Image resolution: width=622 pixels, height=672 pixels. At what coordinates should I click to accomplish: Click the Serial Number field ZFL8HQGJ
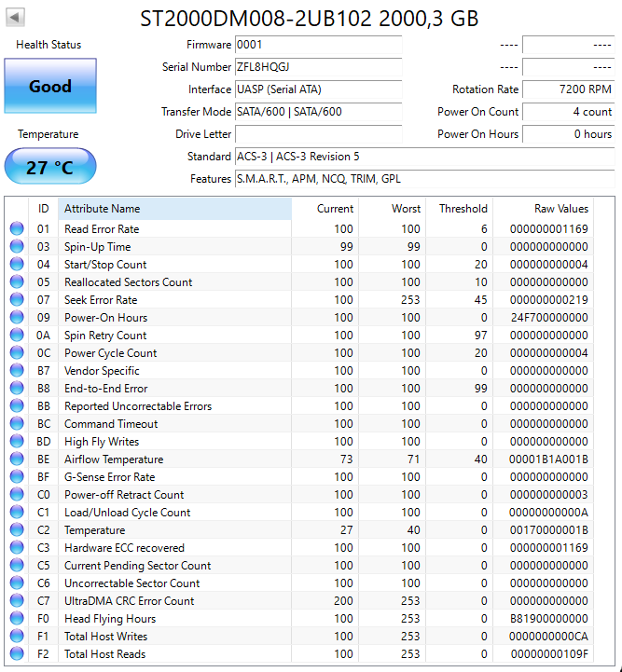(x=319, y=67)
